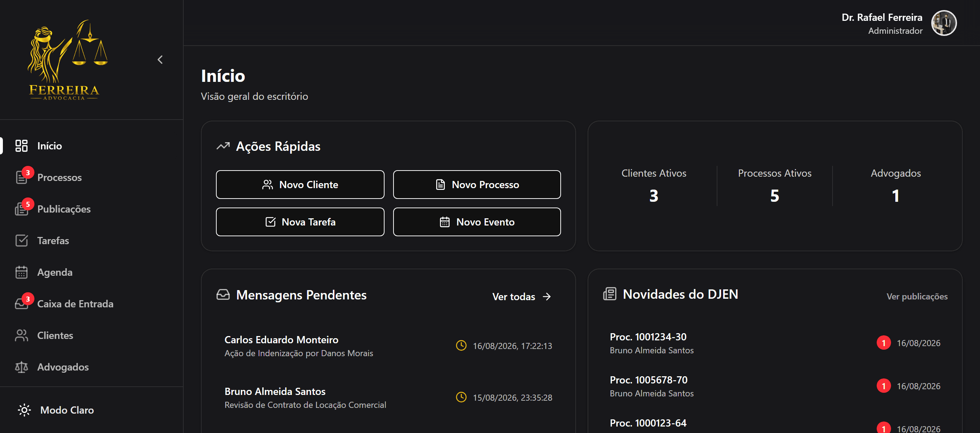This screenshot has height=433, width=980.
Task: Click the Caixa de Entrada inbox icon
Action: click(x=21, y=304)
